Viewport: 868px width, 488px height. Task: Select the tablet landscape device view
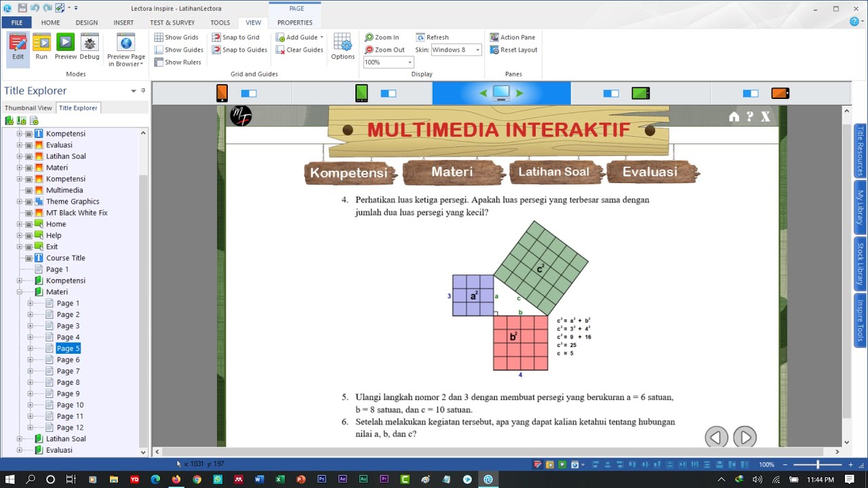pyautogui.click(x=641, y=94)
